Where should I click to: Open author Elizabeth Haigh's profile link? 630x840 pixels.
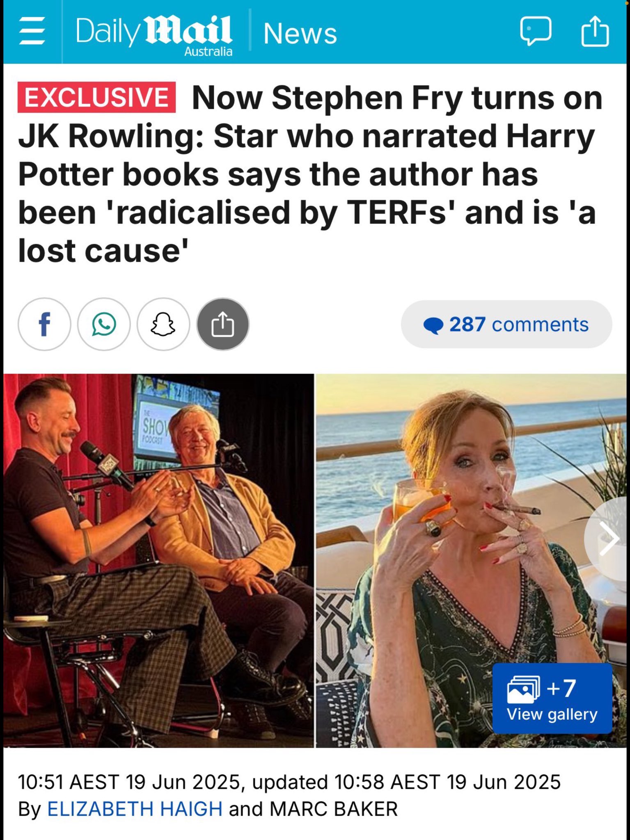coord(135,809)
